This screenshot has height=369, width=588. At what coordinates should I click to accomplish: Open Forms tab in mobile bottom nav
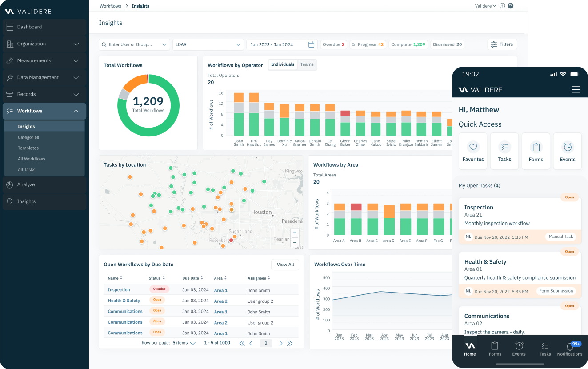pos(495,349)
